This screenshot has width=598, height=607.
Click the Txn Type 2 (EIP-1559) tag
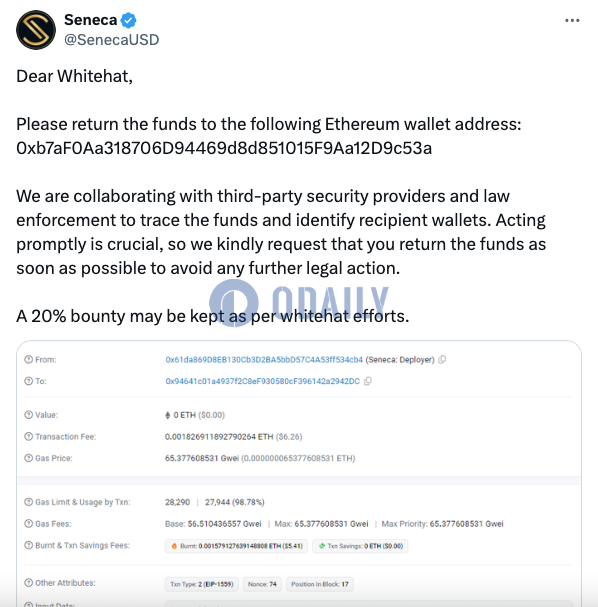pyautogui.click(x=202, y=584)
